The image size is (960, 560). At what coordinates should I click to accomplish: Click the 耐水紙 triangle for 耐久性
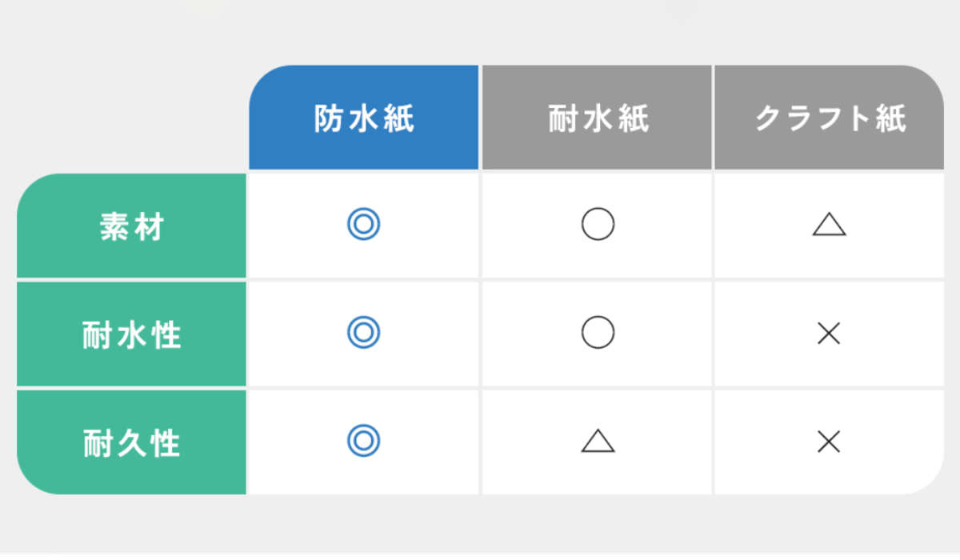click(x=598, y=441)
